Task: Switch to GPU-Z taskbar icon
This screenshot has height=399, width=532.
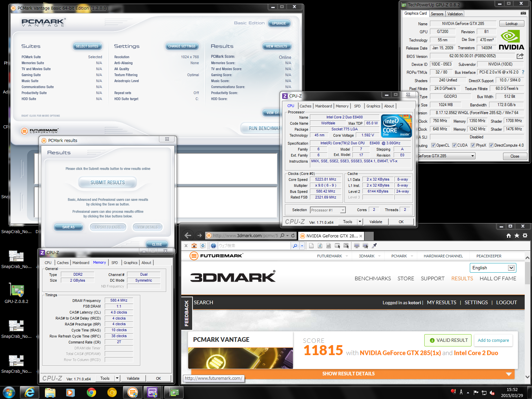Action: pyautogui.click(x=174, y=393)
